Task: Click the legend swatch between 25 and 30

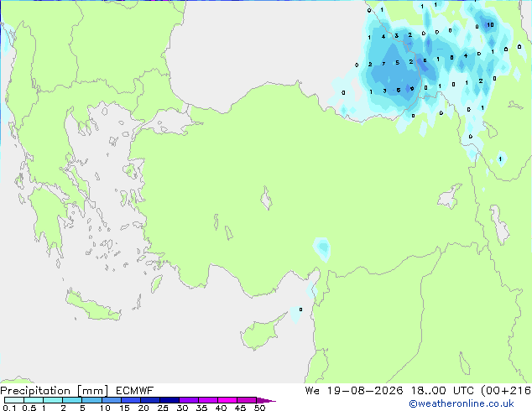Action: point(169,400)
